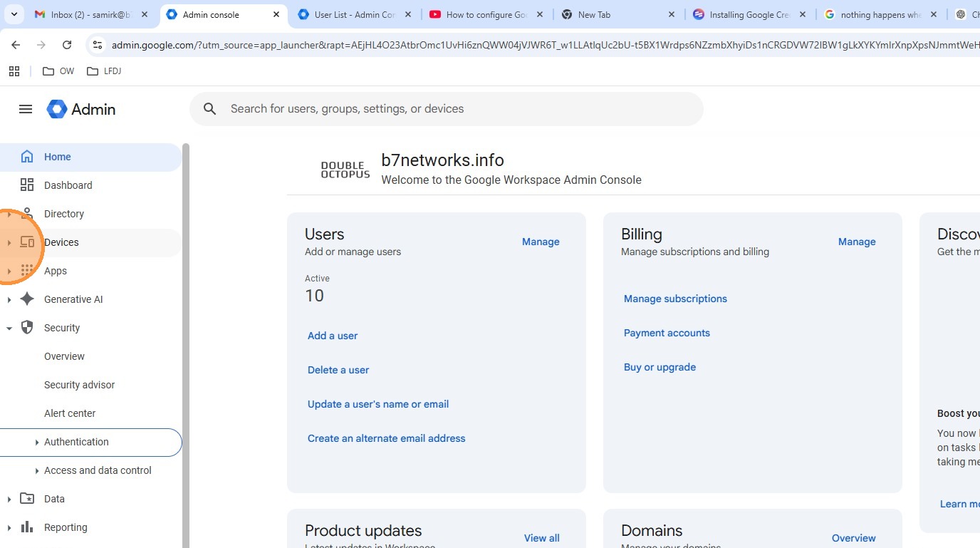Click Delete a user link

[338, 370]
